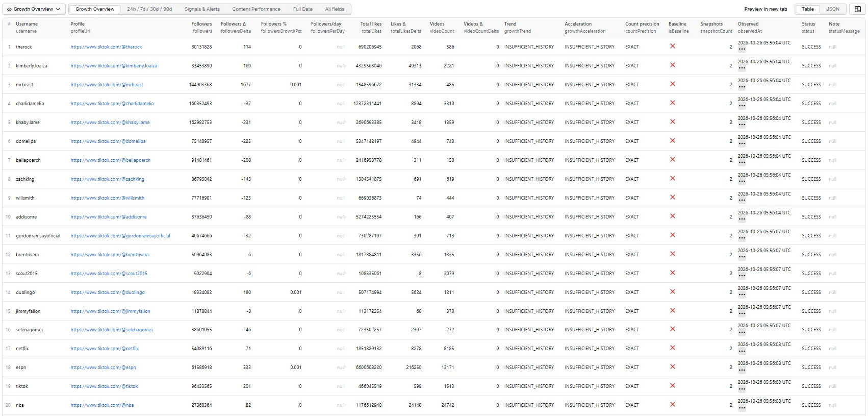
Task: Click the red X baseline icon for netflix
Action: pos(673,348)
